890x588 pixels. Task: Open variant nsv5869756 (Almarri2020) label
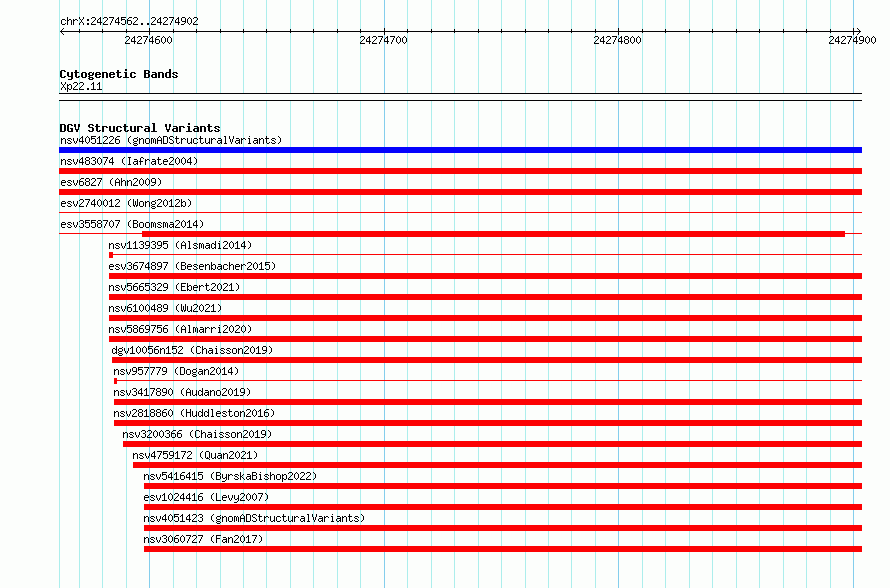coord(180,329)
